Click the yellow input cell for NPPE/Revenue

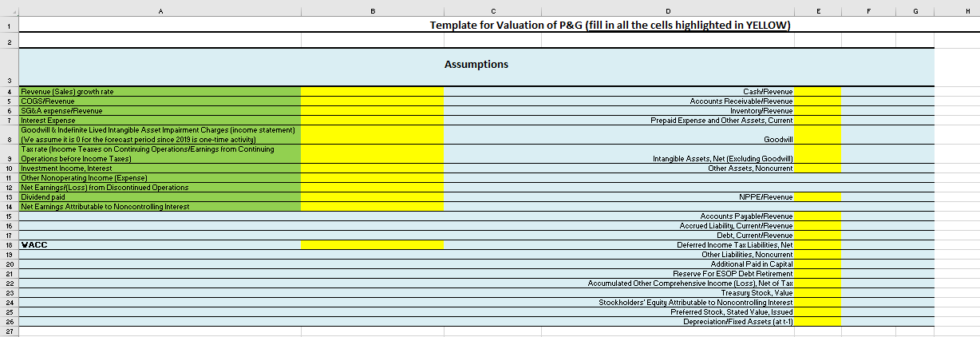point(817,197)
